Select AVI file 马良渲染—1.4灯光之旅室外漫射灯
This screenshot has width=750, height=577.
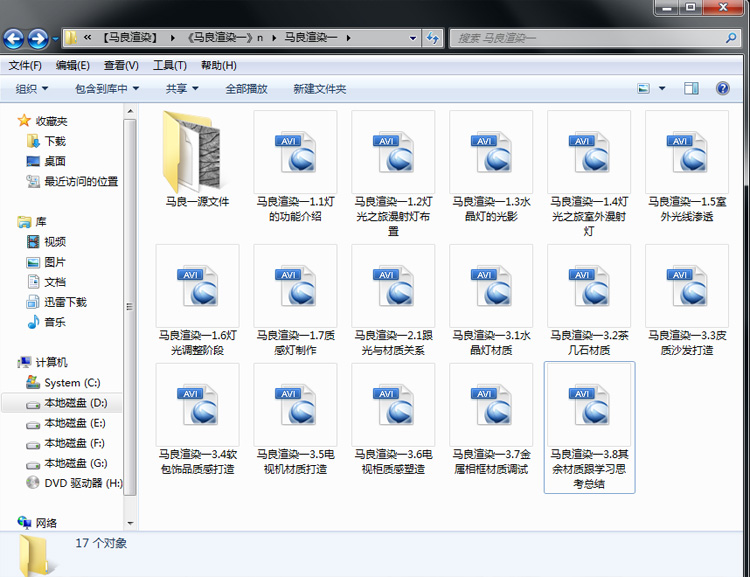click(589, 173)
